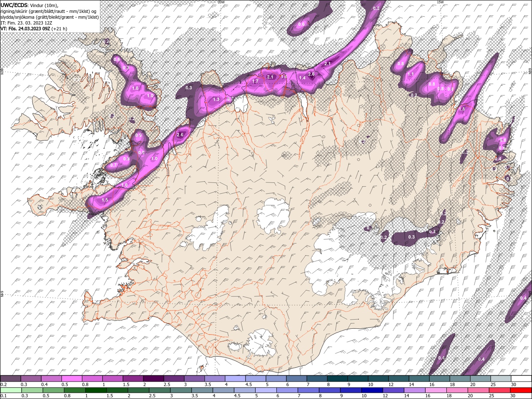Click the 'Vindur (10m),' header text
Screen dimensions: 532x399
44,5
